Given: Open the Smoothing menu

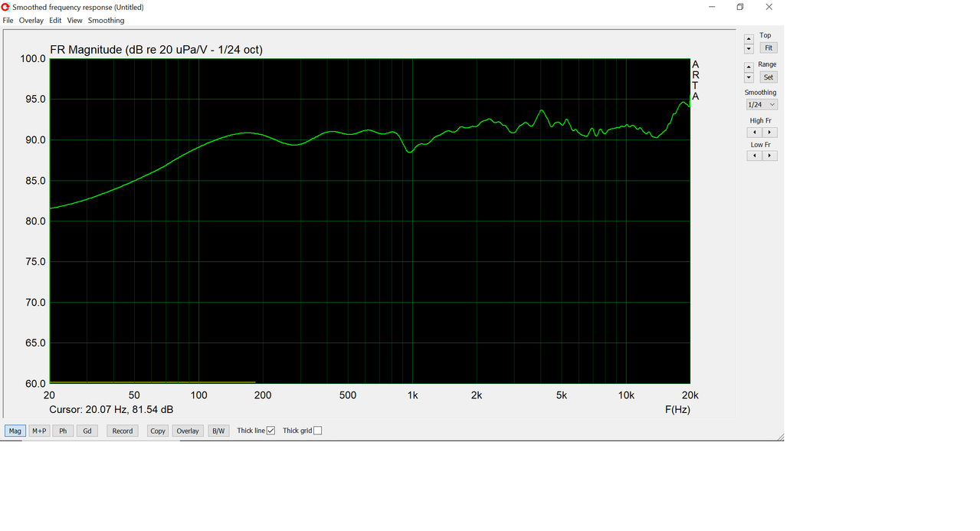Looking at the screenshot, I should pos(106,21).
